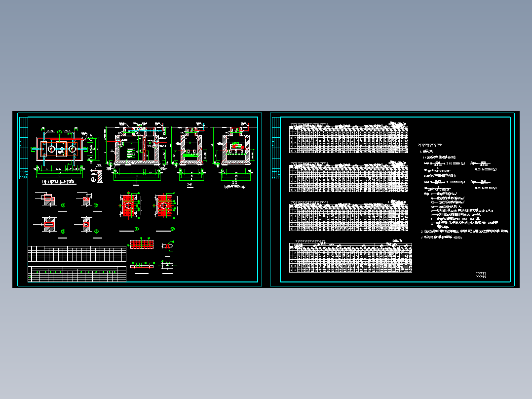This screenshot has height=399, width=532.
Task: Select the bottom data table on right sheet
Action: coord(350,256)
